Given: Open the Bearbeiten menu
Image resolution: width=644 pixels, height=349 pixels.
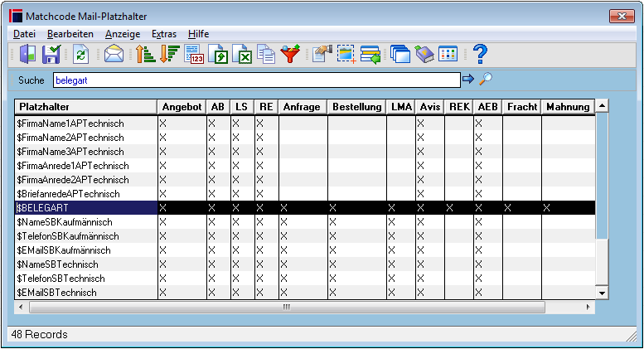Looking at the screenshot, I should [70, 34].
